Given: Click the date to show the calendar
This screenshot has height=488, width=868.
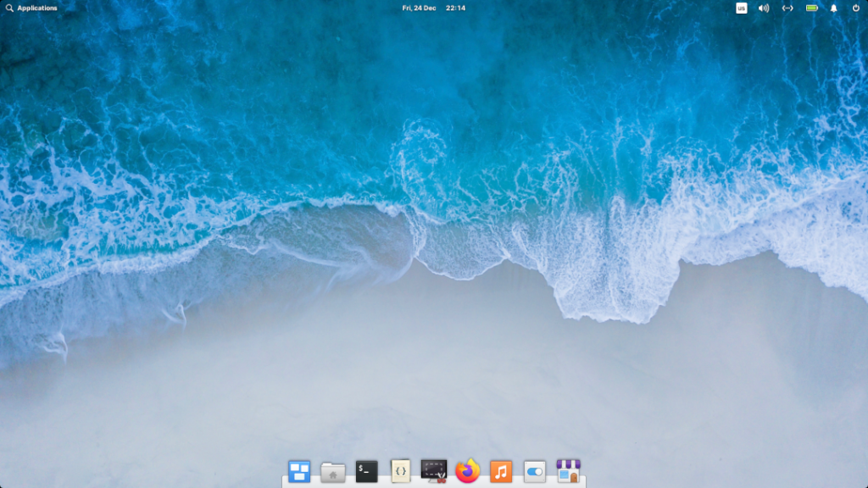Looking at the screenshot, I should tap(420, 9).
